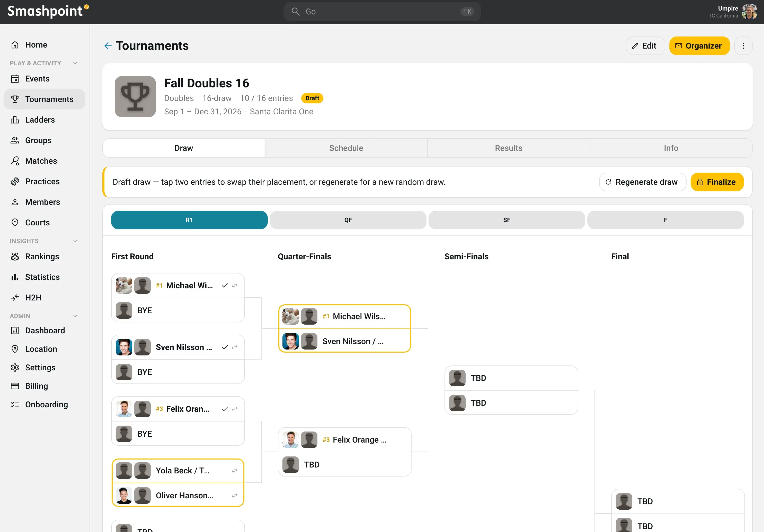Open the three-dot more options menu
This screenshot has width=764, height=532.
pos(743,46)
